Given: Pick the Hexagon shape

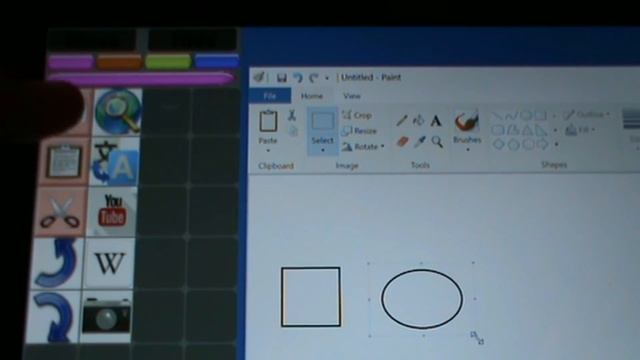Looking at the screenshot, I should pyautogui.click(x=528, y=144).
